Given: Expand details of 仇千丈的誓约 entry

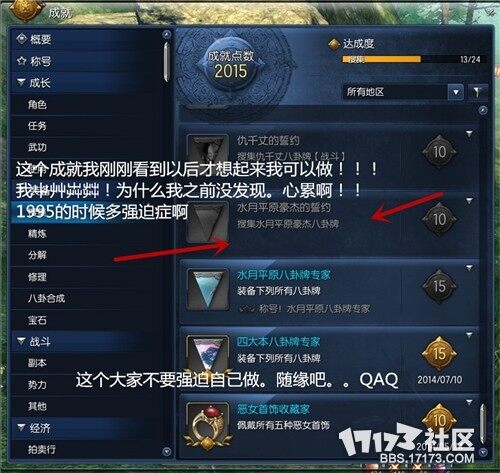Looking at the screenshot, I should (x=469, y=134).
